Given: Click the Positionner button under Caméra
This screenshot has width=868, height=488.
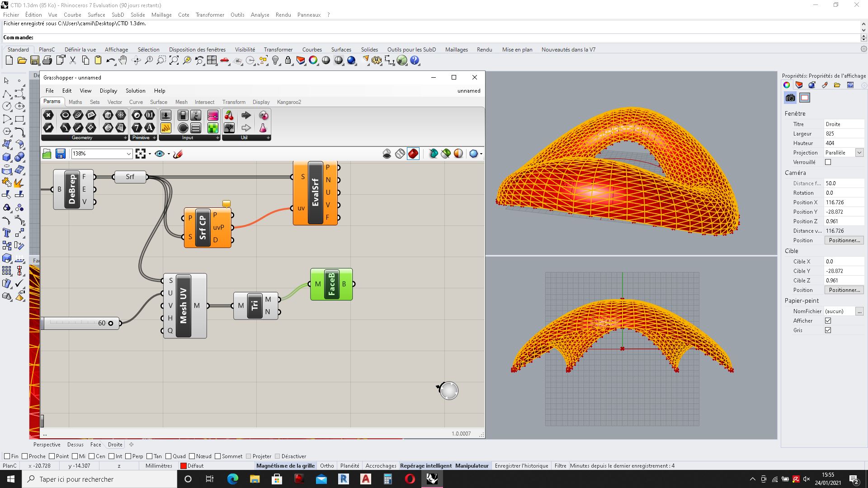Looking at the screenshot, I should (844, 240).
